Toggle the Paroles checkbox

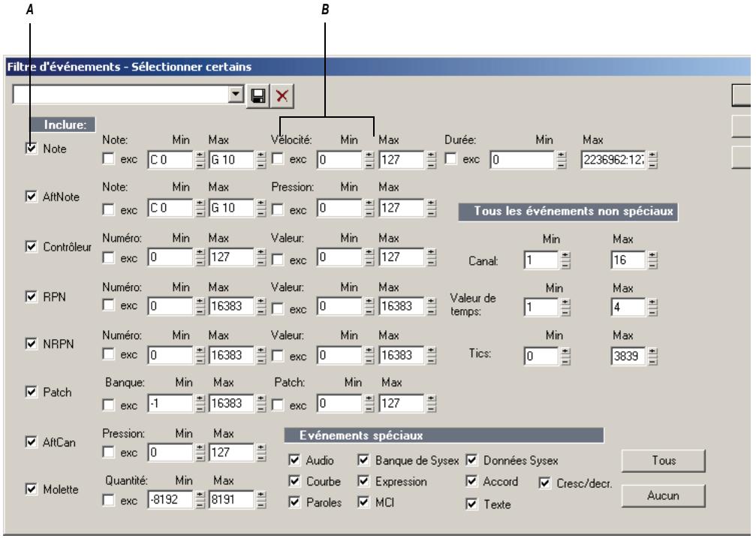(x=294, y=502)
